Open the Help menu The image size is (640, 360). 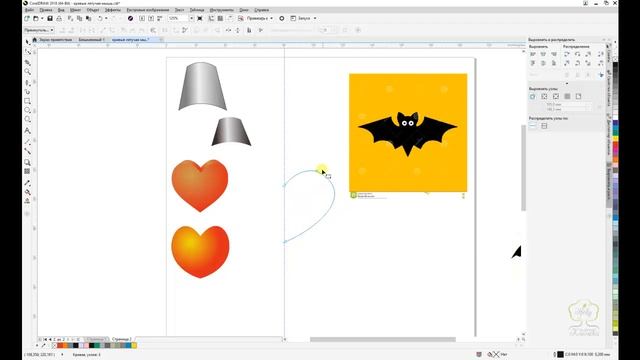click(261, 10)
